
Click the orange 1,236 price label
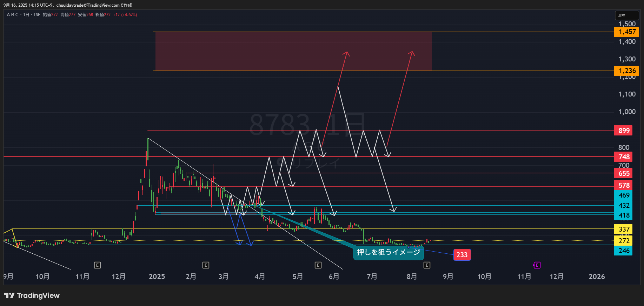tap(626, 71)
